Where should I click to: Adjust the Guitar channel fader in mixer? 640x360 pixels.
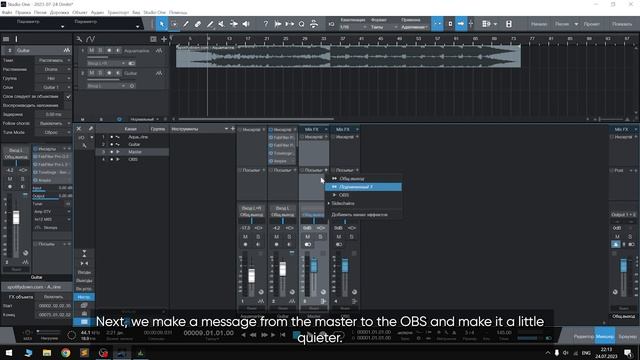tap(282, 269)
